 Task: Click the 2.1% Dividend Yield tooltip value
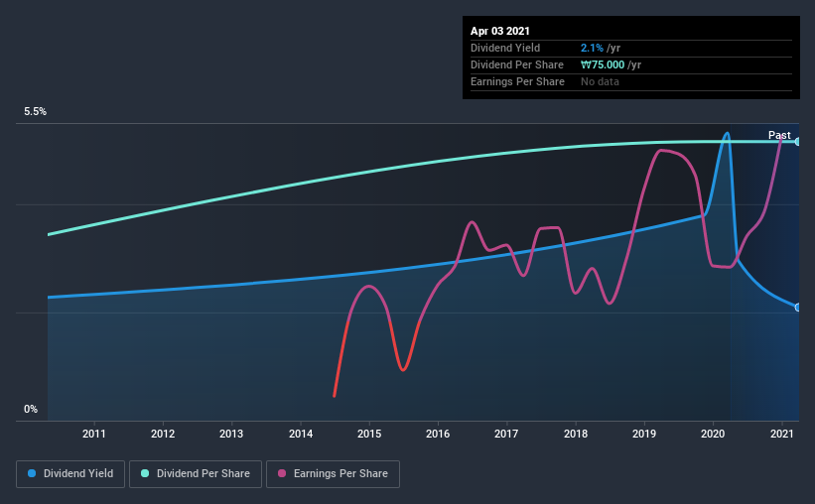pos(592,48)
